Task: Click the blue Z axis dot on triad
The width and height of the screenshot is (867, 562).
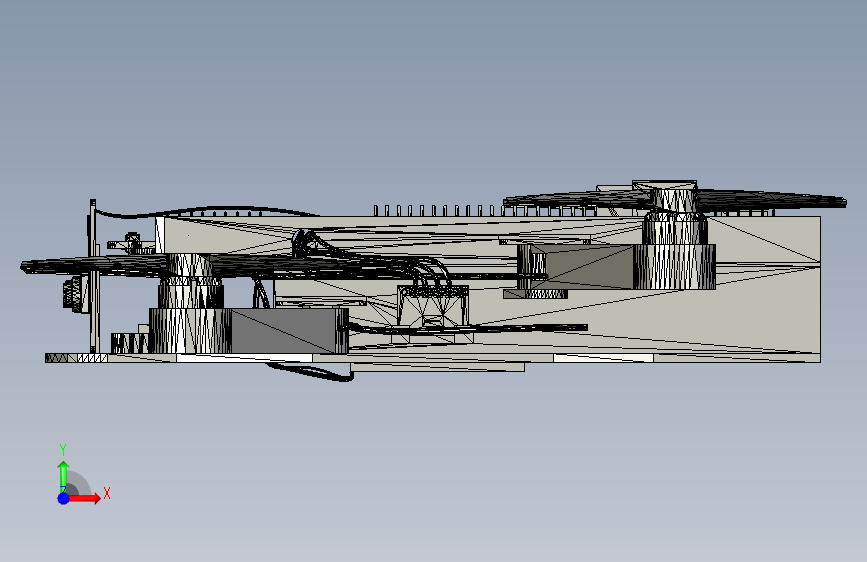Action: pyautogui.click(x=64, y=498)
